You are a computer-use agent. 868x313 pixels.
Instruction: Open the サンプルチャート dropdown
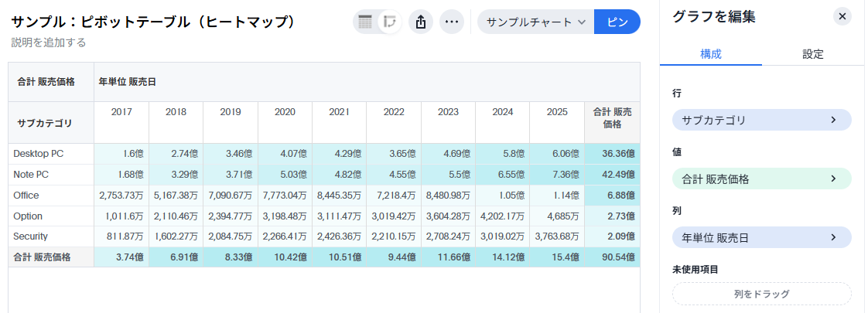[535, 22]
